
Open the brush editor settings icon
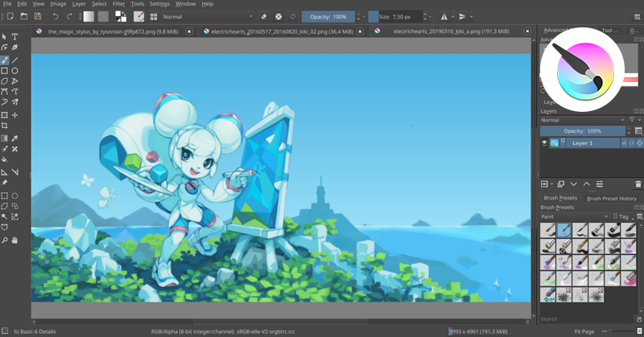pyautogui.click(x=138, y=16)
